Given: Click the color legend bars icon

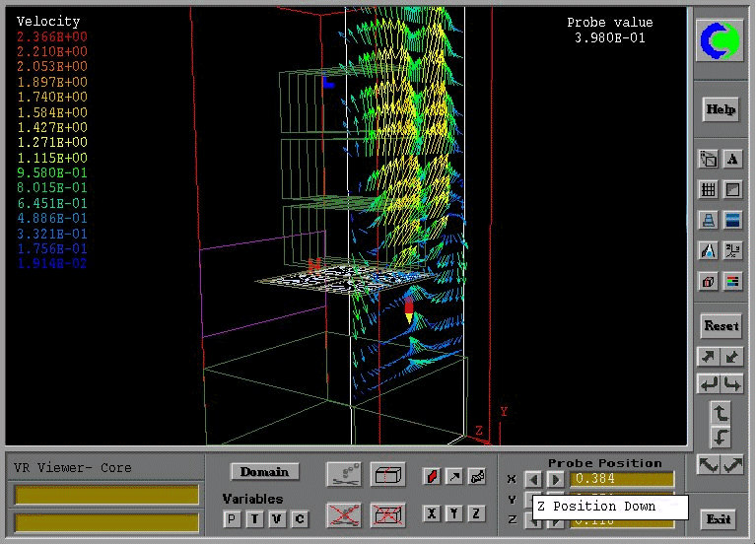Looking at the screenshot, I should click(x=732, y=282).
